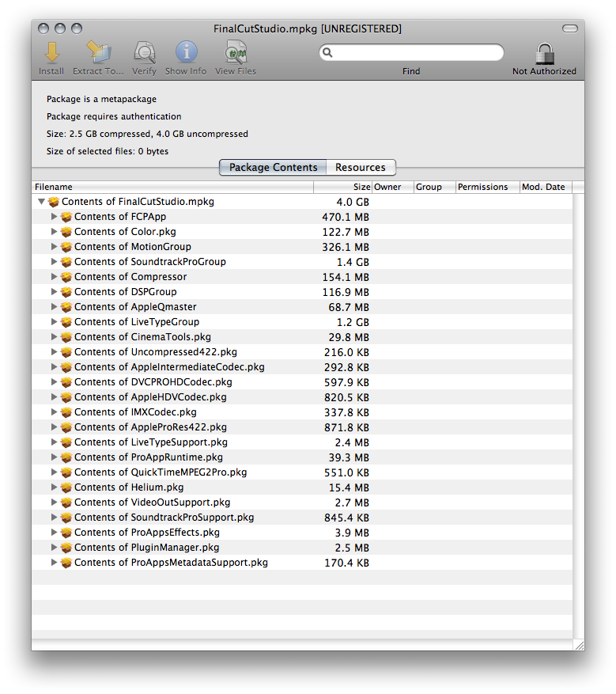
Task: Click the 15.4 MB size value
Action: coord(349,488)
